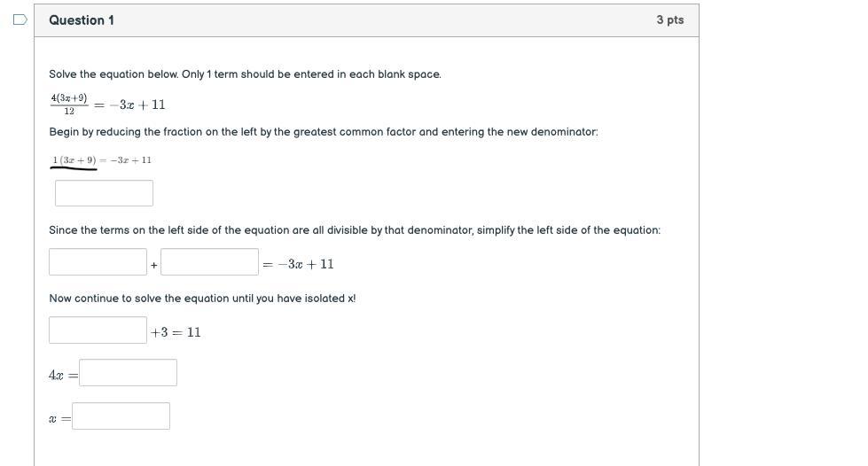Click the "Question 1" header title

coord(82,19)
